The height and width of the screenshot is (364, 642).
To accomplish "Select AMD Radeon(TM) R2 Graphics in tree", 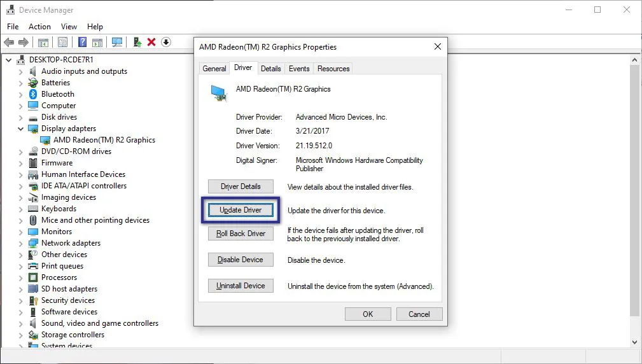I will (104, 140).
